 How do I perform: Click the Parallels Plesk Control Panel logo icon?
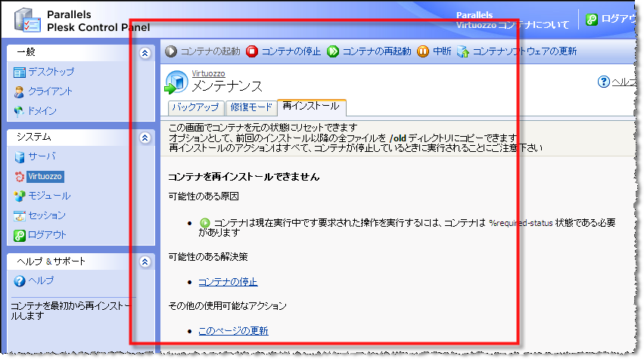coord(27,20)
